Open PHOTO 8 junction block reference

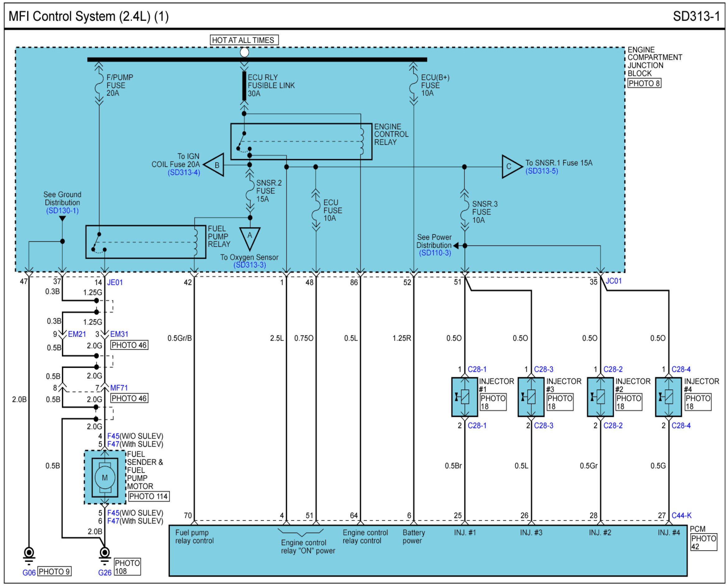tap(644, 83)
